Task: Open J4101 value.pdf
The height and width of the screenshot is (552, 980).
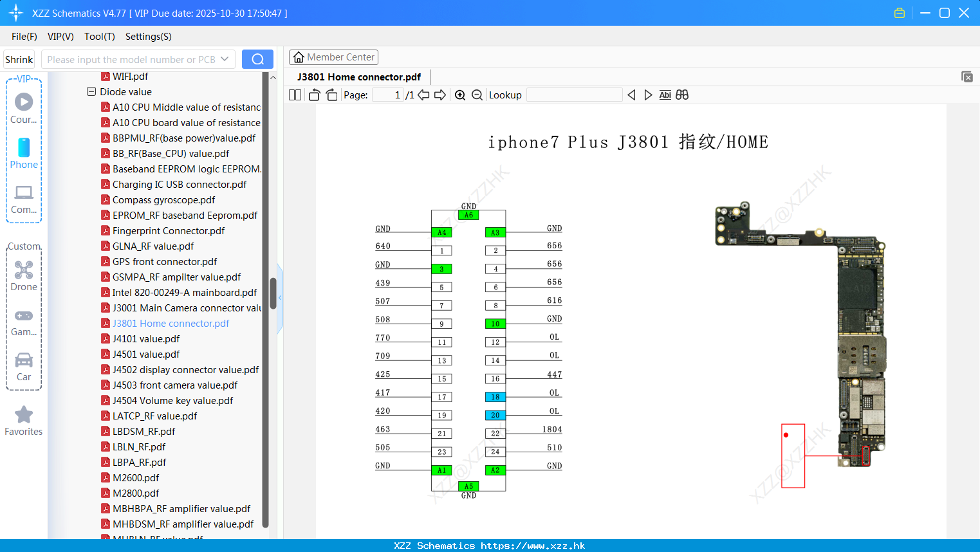Action: click(x=146, y=338)
